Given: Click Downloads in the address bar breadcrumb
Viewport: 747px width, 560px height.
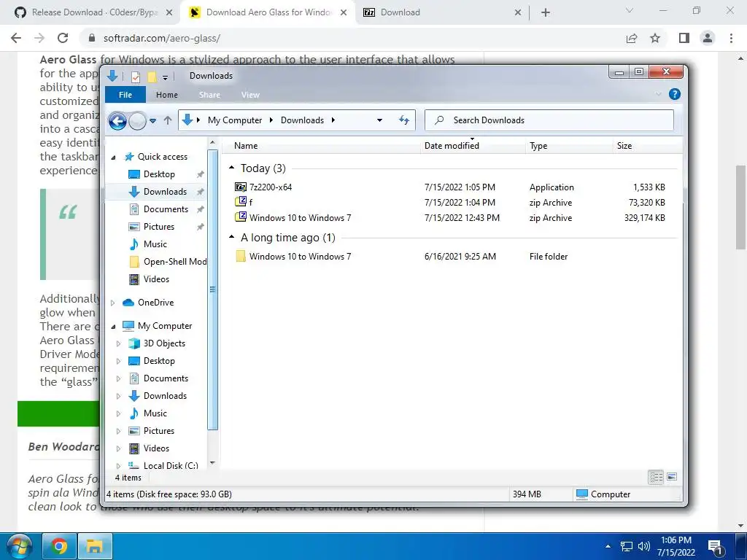Looking at the screenshot, I should click(x=302, y=120).
